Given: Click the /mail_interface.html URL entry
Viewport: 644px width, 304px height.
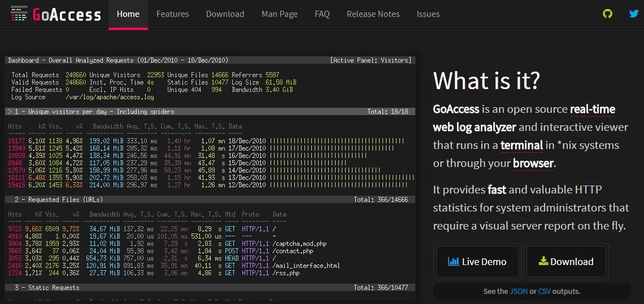Looking at the screenshot, I should click(306, 266).
